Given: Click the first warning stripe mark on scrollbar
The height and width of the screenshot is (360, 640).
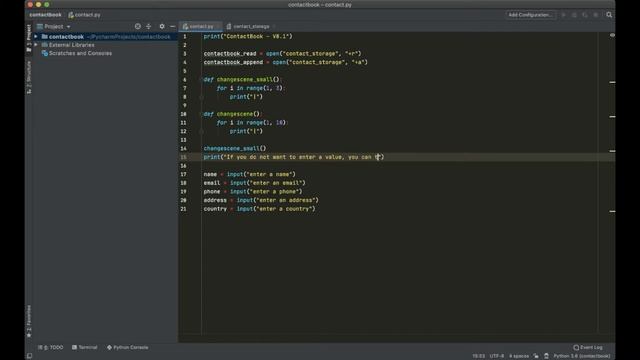Looking at the screenshot, I should (612, 82).
